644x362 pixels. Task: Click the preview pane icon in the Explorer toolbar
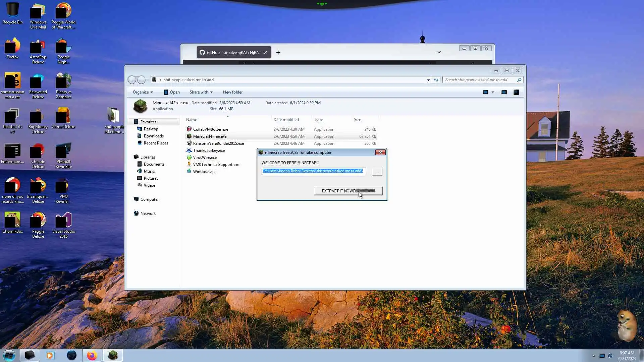tap(504, 92)
